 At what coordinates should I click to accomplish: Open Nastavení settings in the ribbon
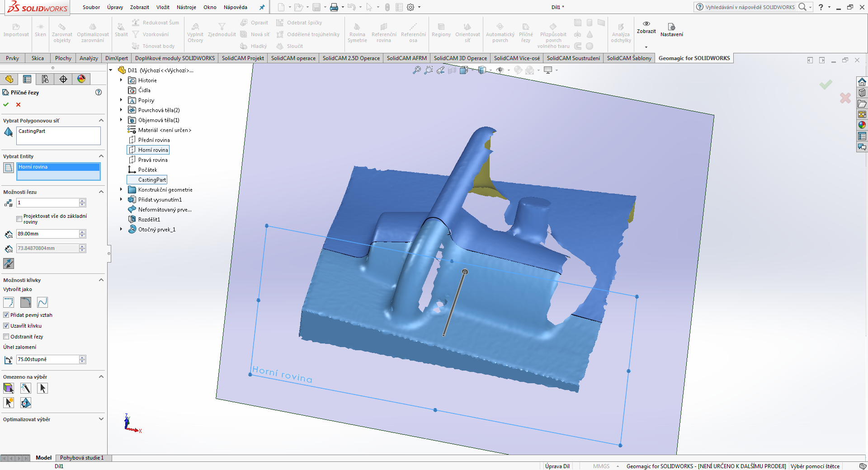(671, 30)
